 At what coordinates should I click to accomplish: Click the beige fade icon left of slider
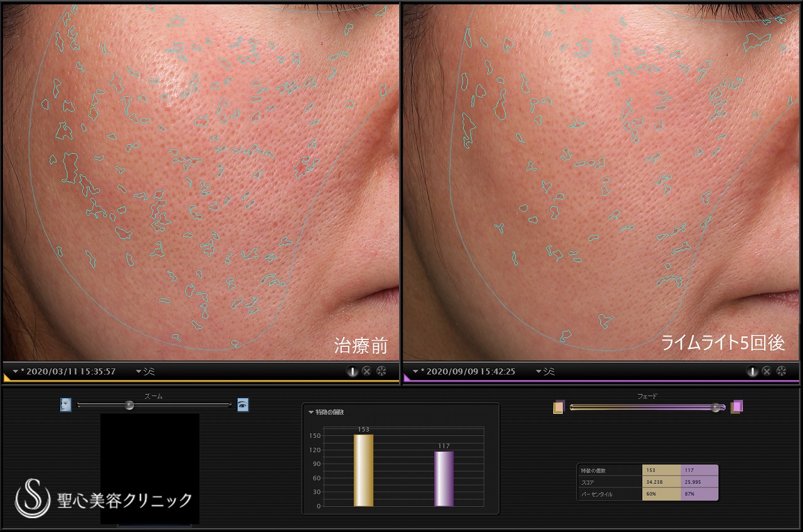tap(559, 407)
